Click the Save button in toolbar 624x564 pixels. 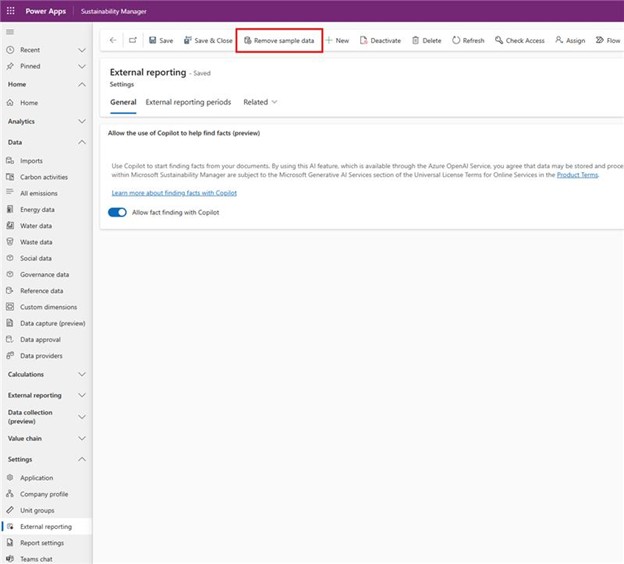[161, 40]
